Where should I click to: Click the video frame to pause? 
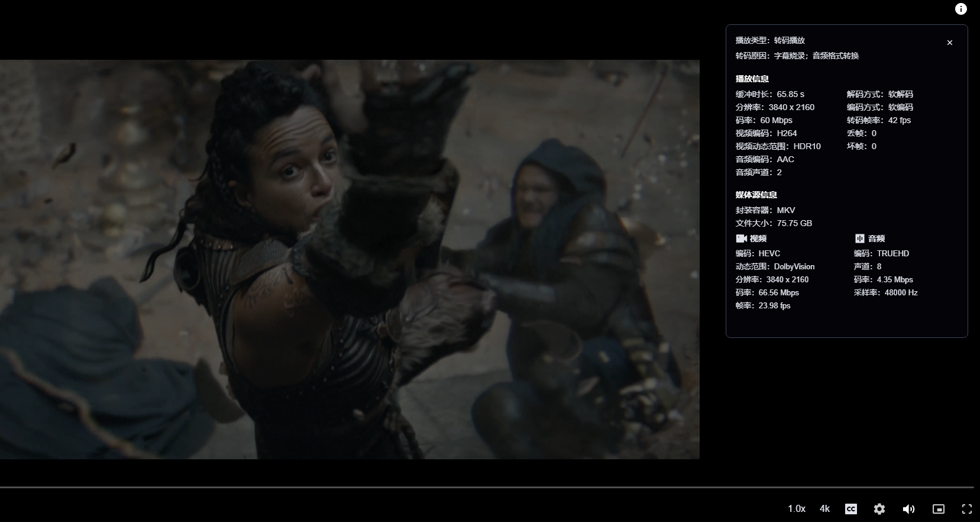[350, 259]
